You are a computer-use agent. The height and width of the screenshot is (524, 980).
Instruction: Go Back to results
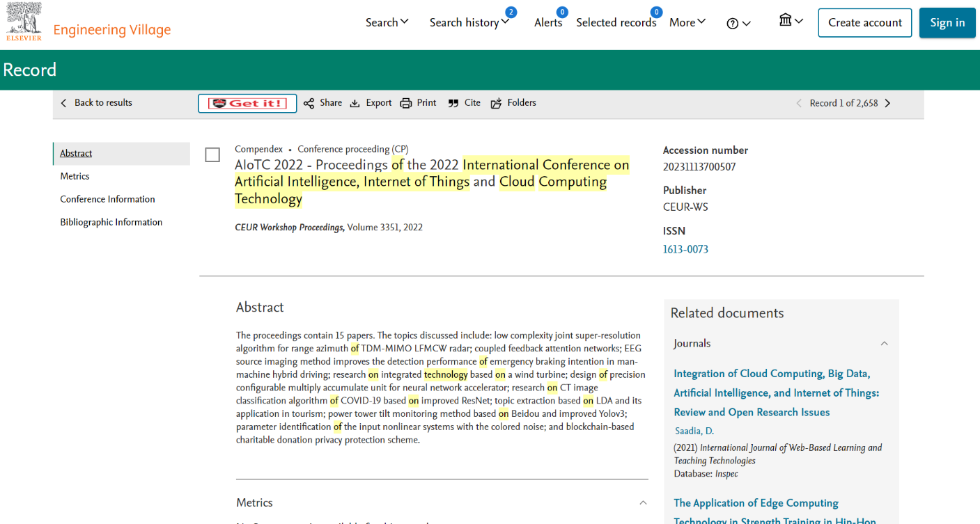point(96,102)
